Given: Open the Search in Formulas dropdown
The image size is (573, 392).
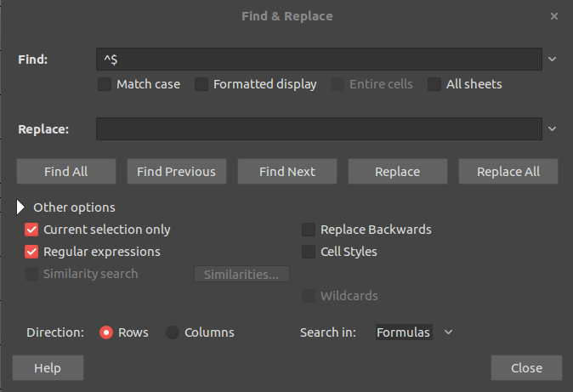Looking at the screenshot, I should click(415, 332).
